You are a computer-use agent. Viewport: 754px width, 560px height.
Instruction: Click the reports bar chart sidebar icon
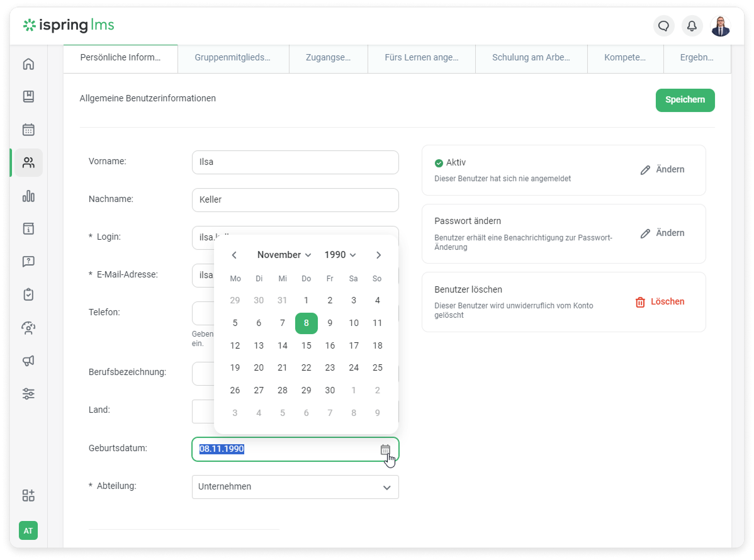click(28, 196)
